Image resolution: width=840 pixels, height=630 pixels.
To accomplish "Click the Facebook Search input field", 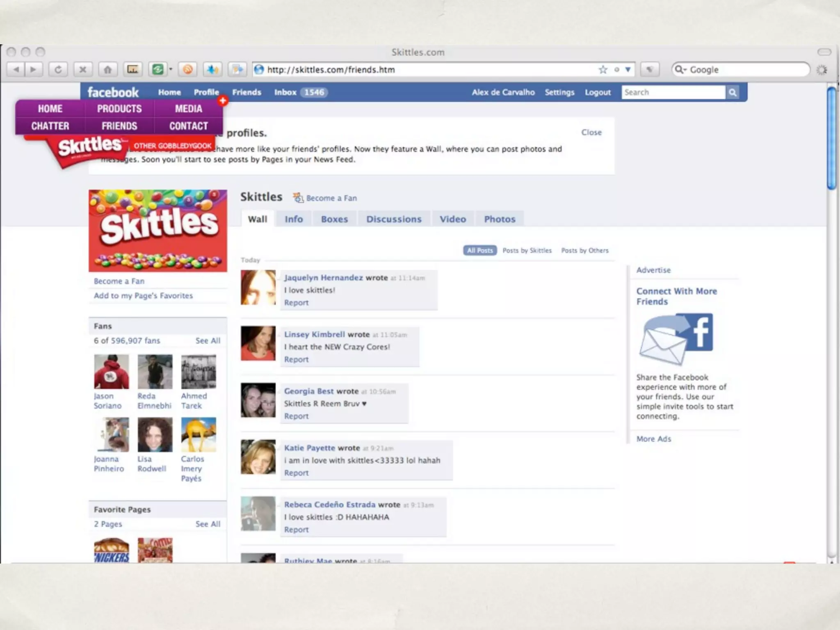I will (x=673, y=92).
